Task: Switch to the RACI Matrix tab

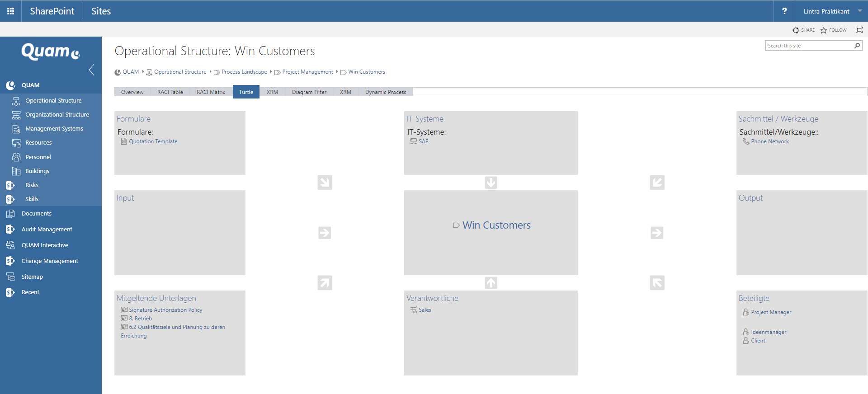Action: 211,92
